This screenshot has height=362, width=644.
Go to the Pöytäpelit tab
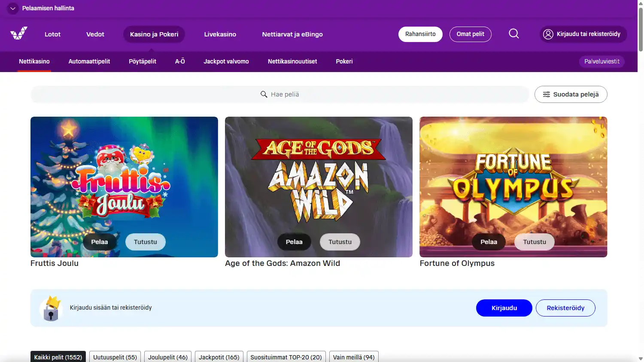[143, 61]
